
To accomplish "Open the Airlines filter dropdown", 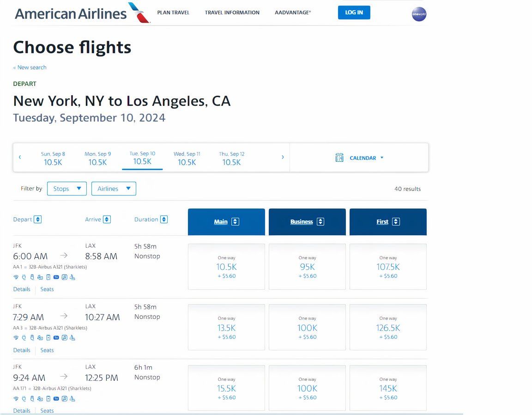I will click(x=114, y=189).
